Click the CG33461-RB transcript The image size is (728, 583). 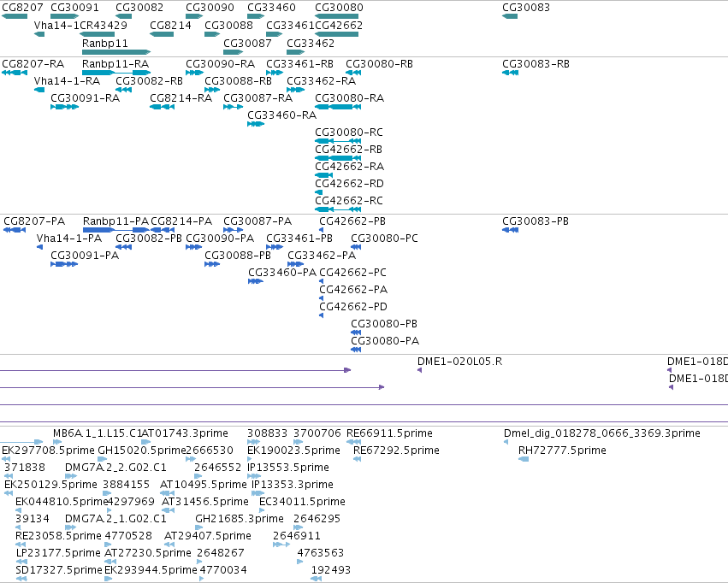click(275, 73)
